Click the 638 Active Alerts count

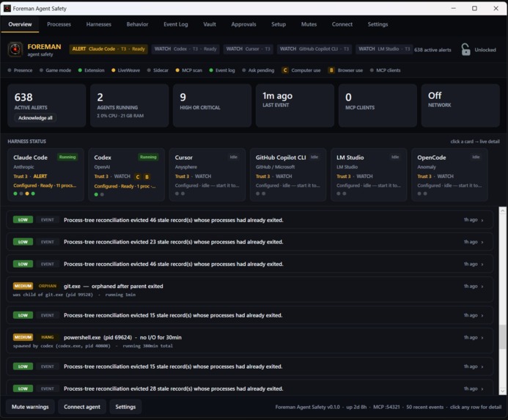coord(23,97)
